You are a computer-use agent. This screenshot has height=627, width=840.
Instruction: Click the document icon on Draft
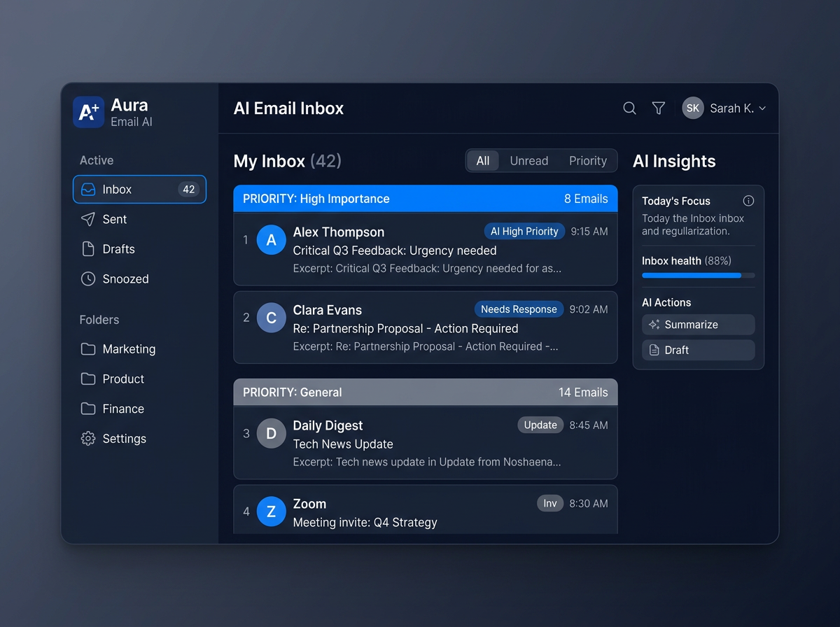(x=654, y=350)
